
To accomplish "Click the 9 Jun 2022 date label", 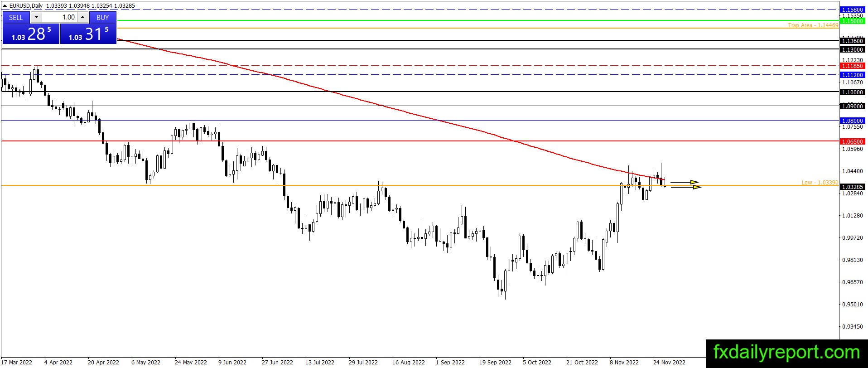I will click(232, 363).
